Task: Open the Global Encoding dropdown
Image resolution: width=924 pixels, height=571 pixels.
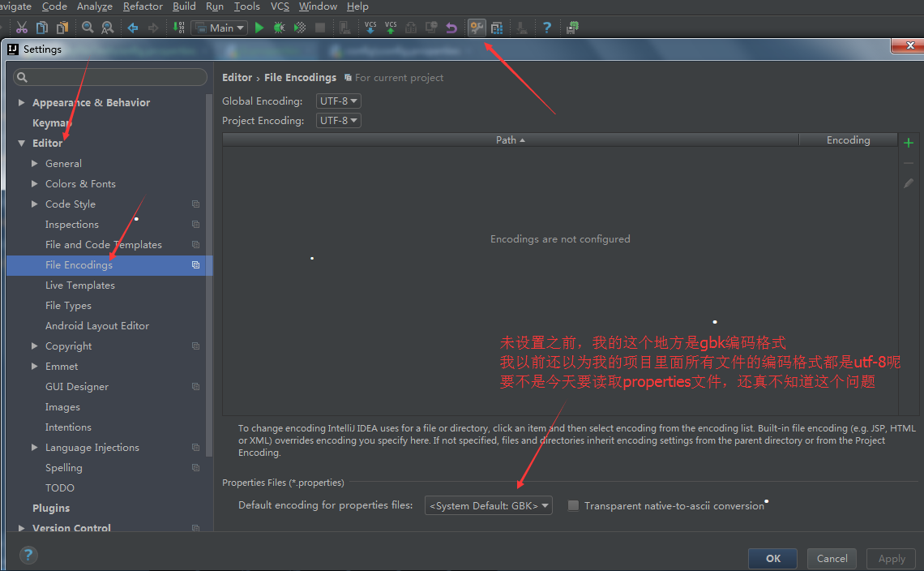Action: tap(338, 101)
